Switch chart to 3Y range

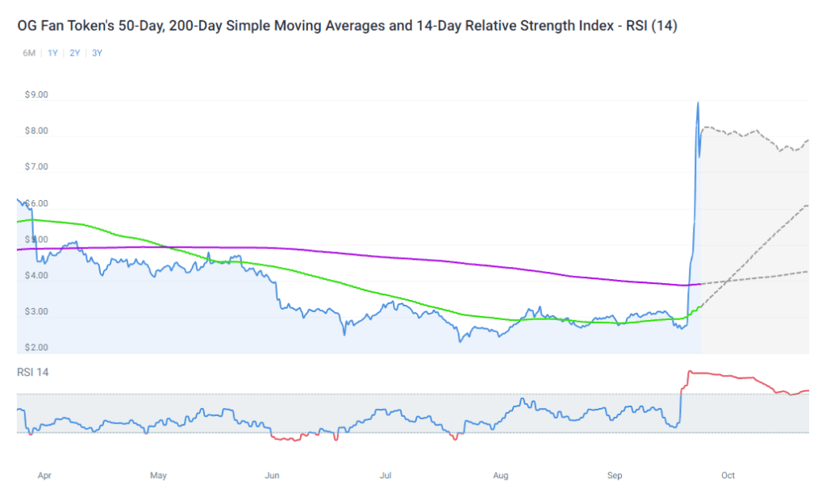point(97,53)
